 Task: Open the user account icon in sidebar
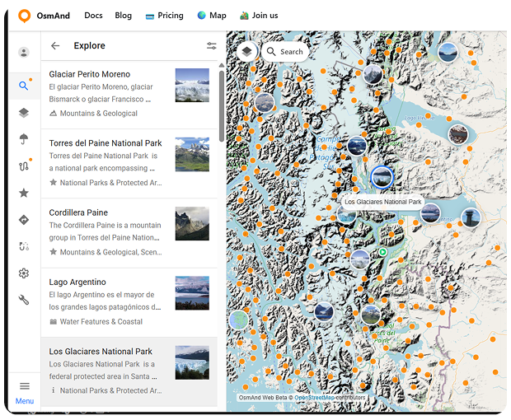pyautogui.click(x=24, y=52)
